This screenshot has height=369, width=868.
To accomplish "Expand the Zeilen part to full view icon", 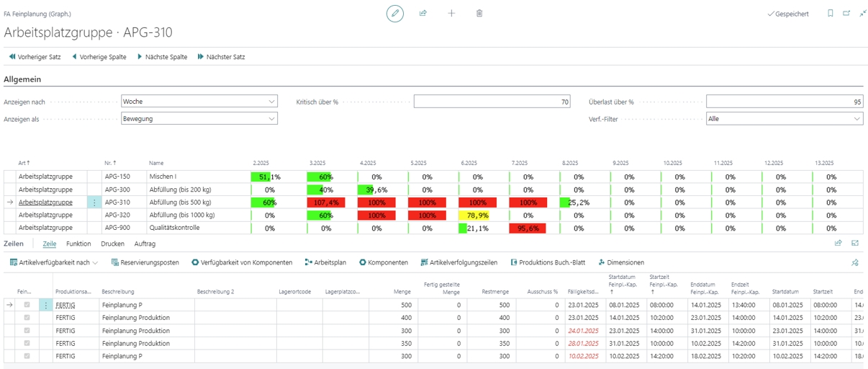I will tap(855, 244).
